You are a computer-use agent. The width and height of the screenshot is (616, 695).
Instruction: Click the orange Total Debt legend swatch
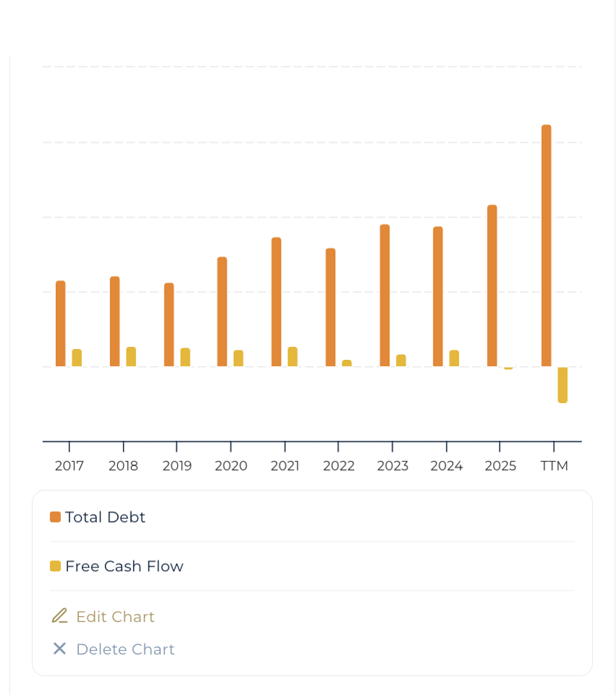(x=55, y=517)
